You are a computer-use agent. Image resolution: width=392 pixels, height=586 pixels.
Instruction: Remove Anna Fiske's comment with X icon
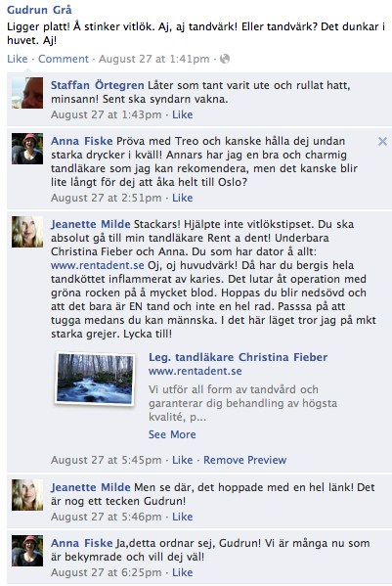coord(382,141)
